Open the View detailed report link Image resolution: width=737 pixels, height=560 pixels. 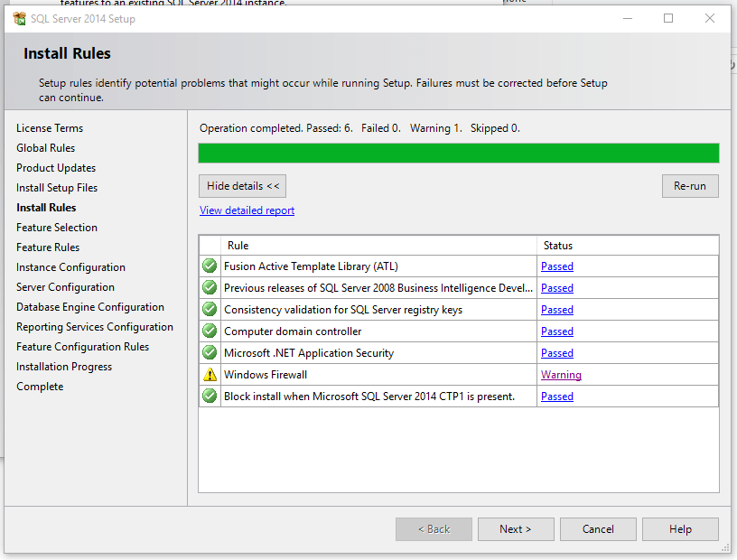pyautogui.click(x=247, y=210)
